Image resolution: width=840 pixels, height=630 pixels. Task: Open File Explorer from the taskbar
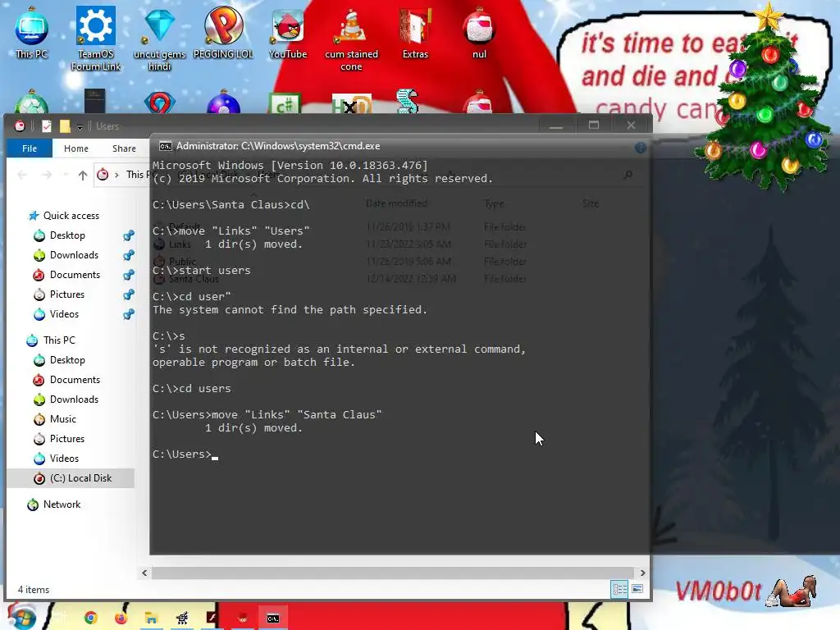coord(151,619)
